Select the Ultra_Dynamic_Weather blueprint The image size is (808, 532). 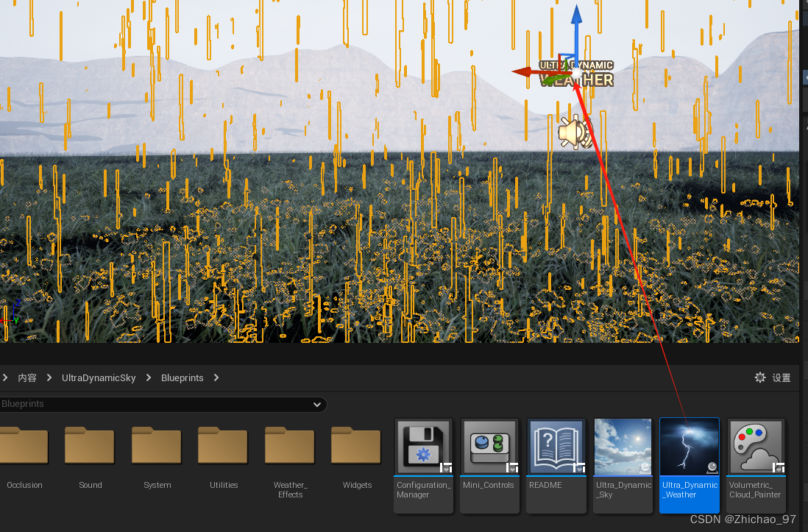click(x=690, y=466)
